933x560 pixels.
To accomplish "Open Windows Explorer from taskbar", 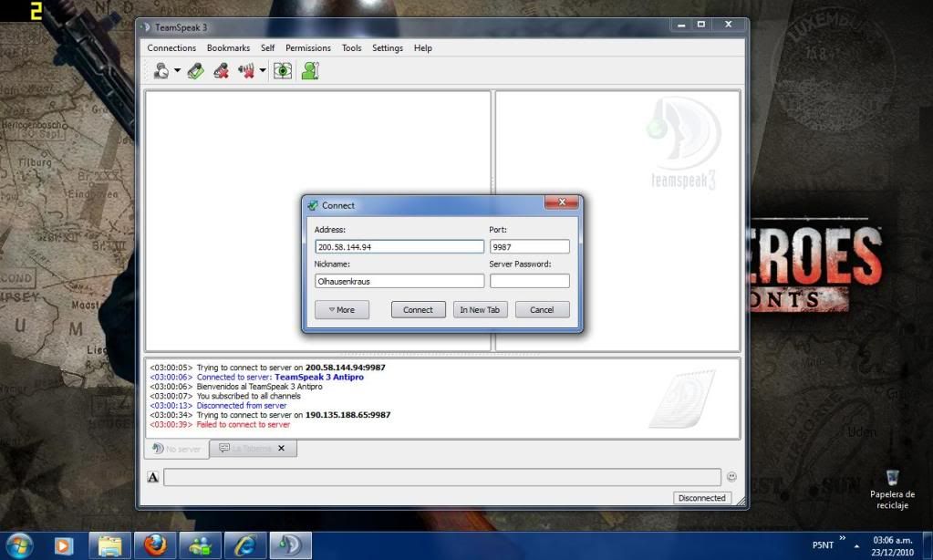I will 110,545.
